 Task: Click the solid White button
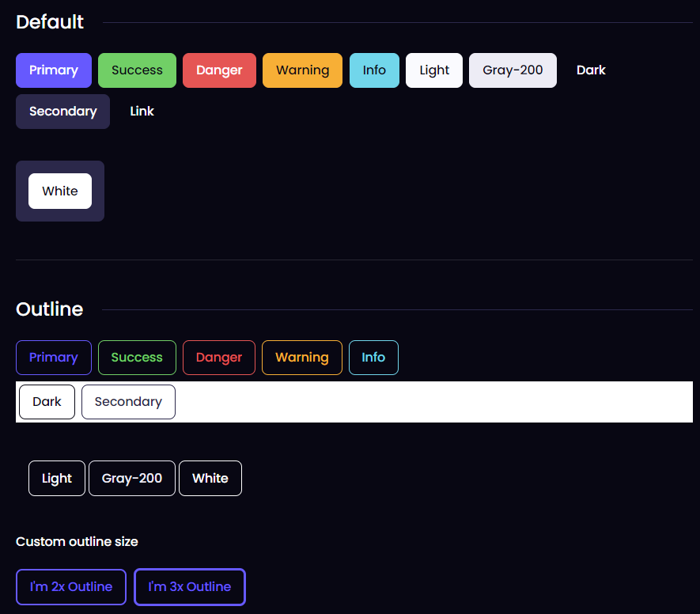point(60,191)
